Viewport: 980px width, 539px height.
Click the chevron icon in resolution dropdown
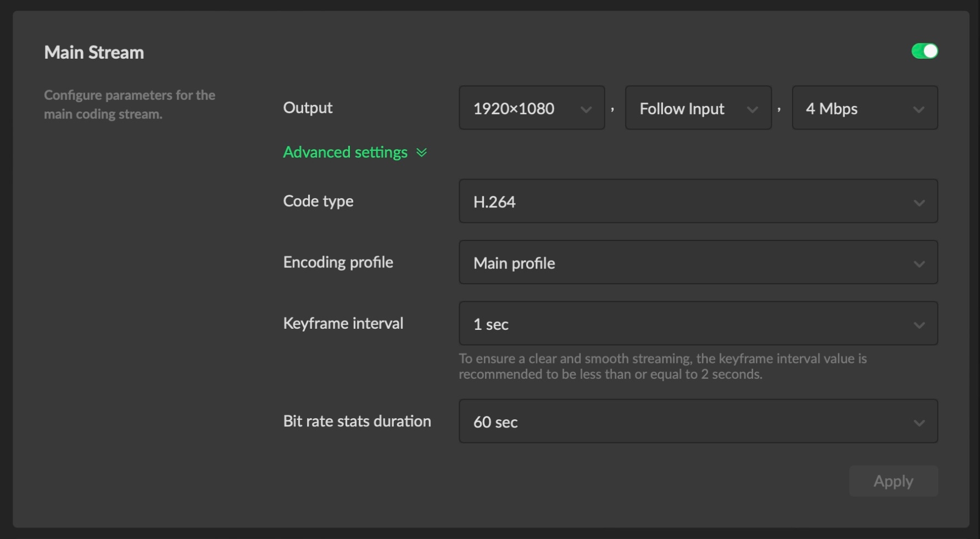(x=586, y=109)
